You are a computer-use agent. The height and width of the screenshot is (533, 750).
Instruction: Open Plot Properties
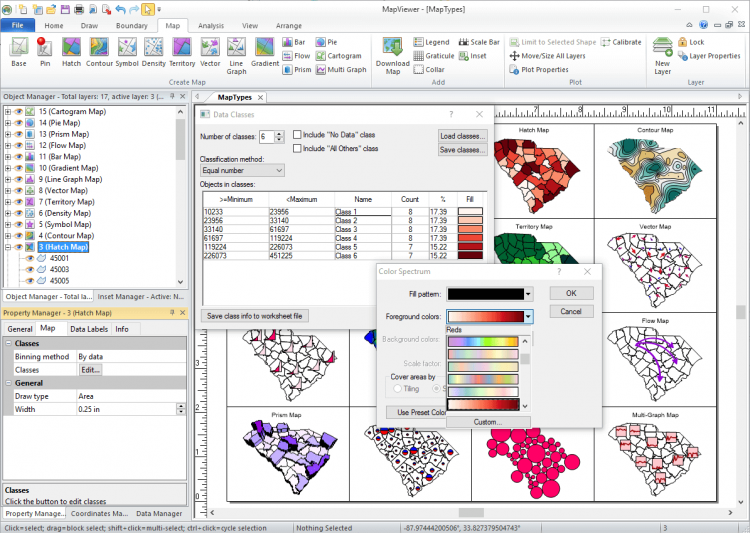539,70
